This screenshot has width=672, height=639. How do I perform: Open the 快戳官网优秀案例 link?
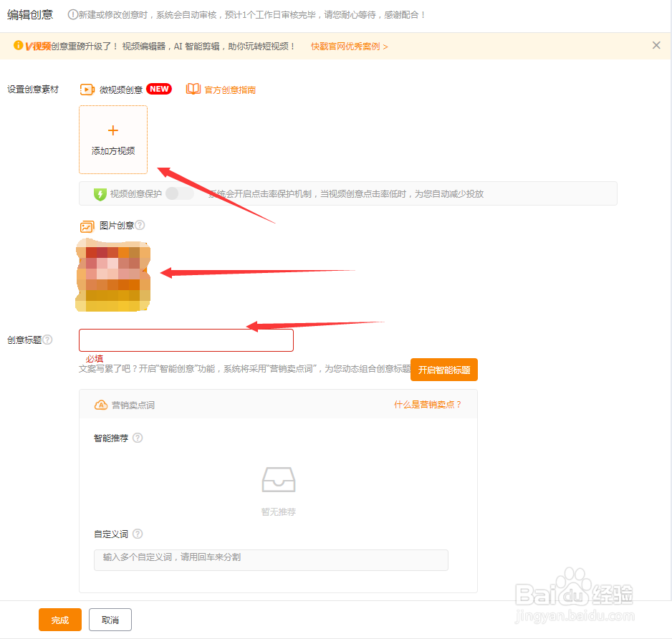pyautogui.click(x=350, y=47)
